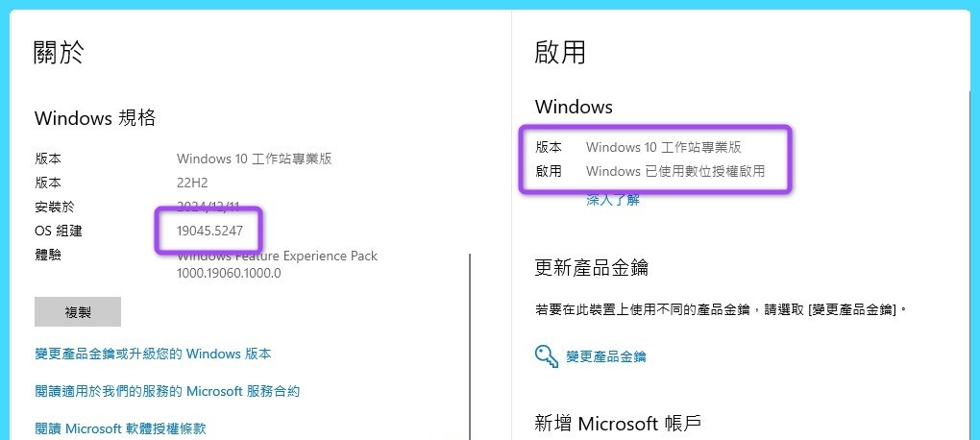The image size is (980, 440).
Task: Click the 深入了解 link under activation status
Action: pos(613,200)
